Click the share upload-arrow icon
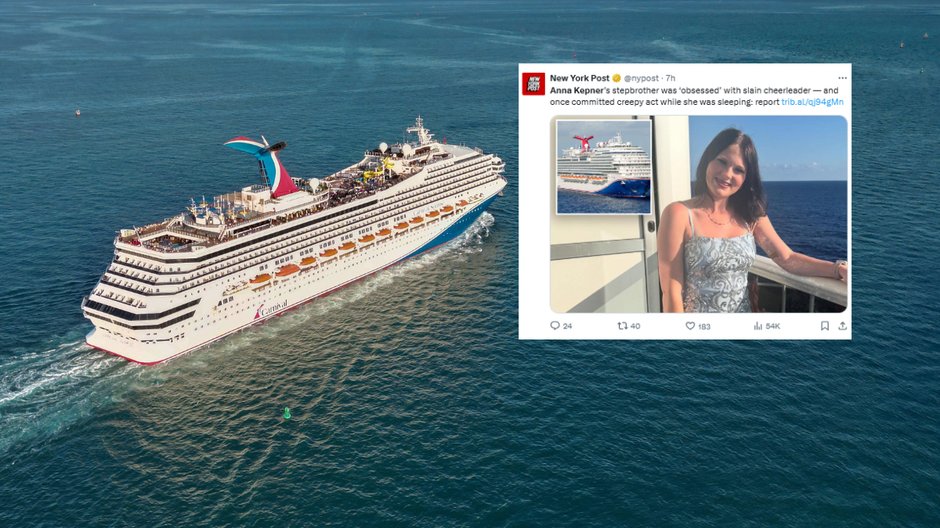 [x=842, y=326]
